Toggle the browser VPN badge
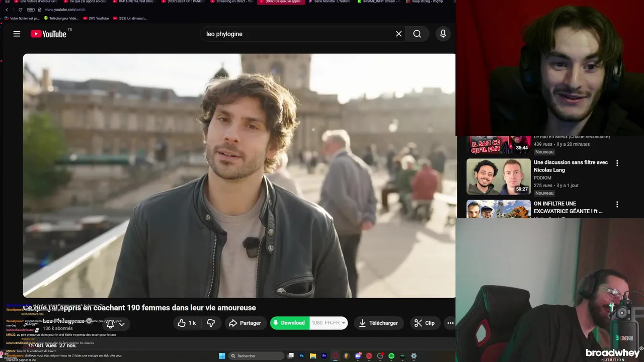 [x=31, y=10]
